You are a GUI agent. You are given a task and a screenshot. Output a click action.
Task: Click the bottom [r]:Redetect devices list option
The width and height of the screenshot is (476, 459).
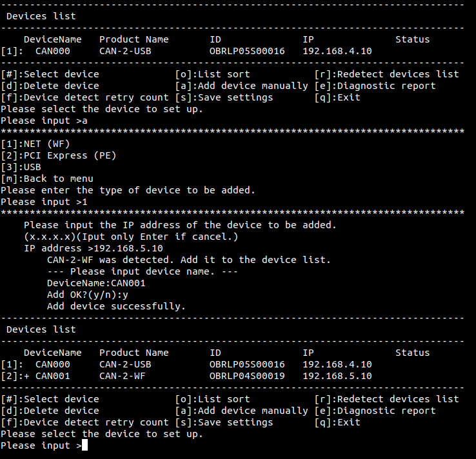point(387,399)
